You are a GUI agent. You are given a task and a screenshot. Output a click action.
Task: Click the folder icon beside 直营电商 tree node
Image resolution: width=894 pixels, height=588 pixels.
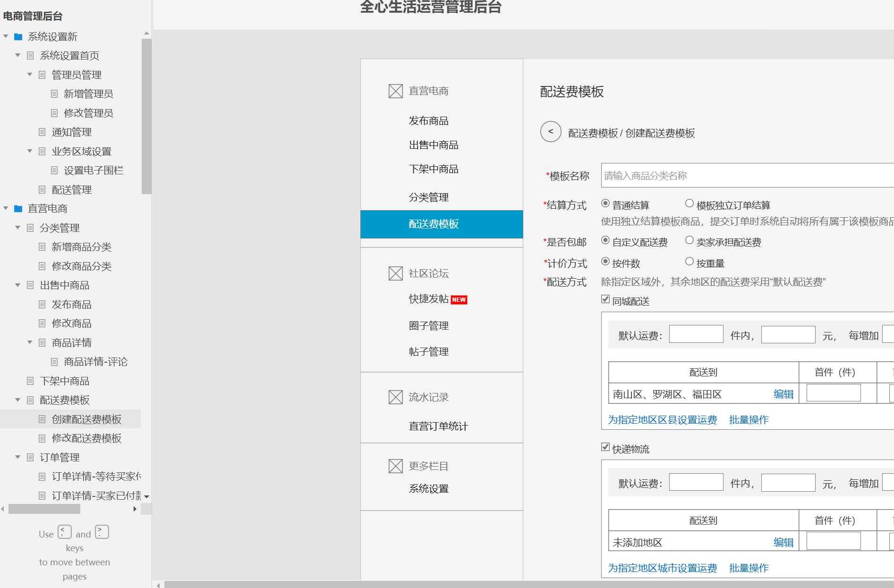click(18, 208)
